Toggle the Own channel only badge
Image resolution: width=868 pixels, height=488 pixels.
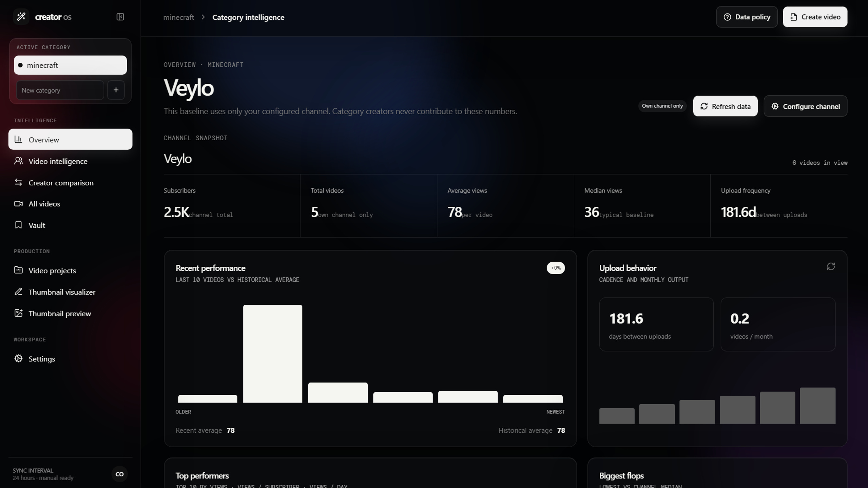pyautogui.click(x=662, y=106)
